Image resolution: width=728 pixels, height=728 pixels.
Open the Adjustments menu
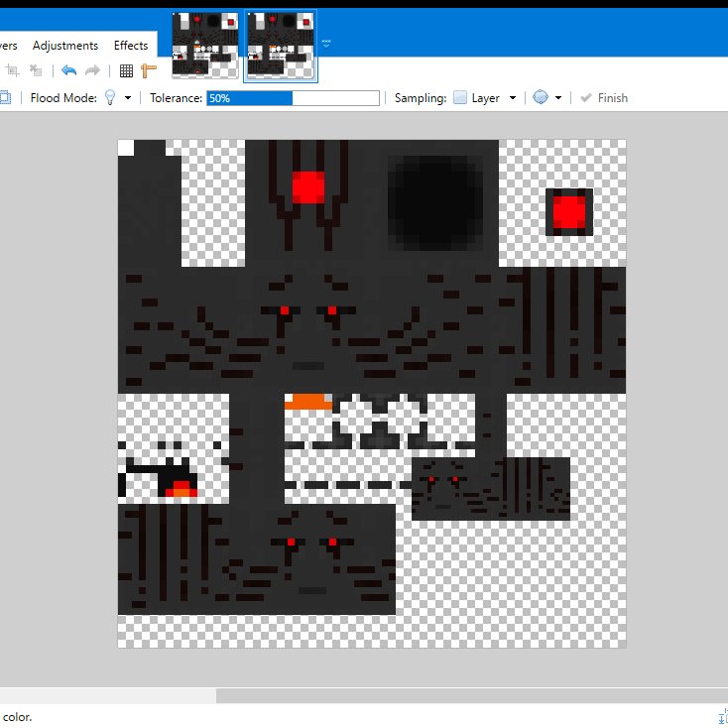coord(65,46)
